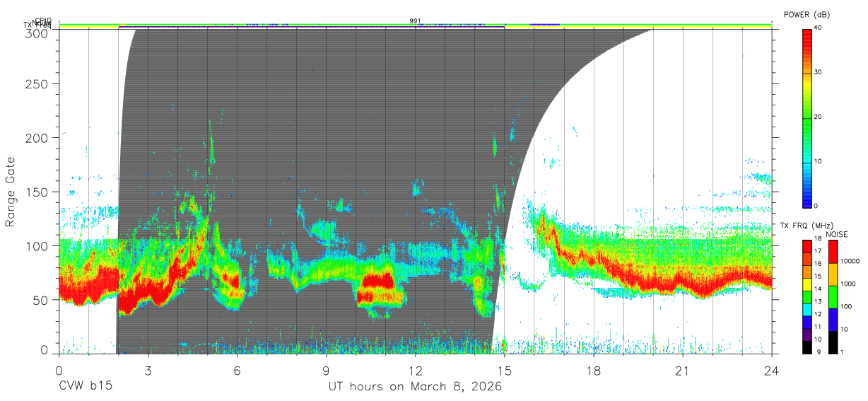Select the black segment of the NOISE bar
The image size is (868, 401).
coord(833,342)
